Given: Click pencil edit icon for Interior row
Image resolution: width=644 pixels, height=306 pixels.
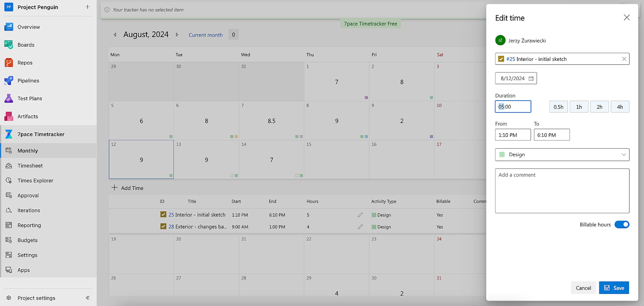Looking at the screenshot, I should (x=360, y=215).
